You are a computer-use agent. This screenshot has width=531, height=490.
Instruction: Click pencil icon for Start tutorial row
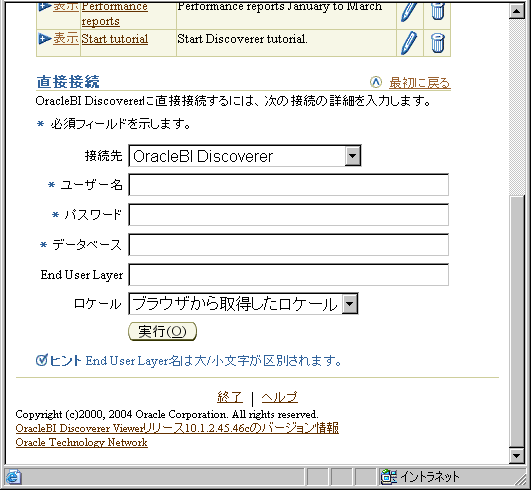coord(409,43)
